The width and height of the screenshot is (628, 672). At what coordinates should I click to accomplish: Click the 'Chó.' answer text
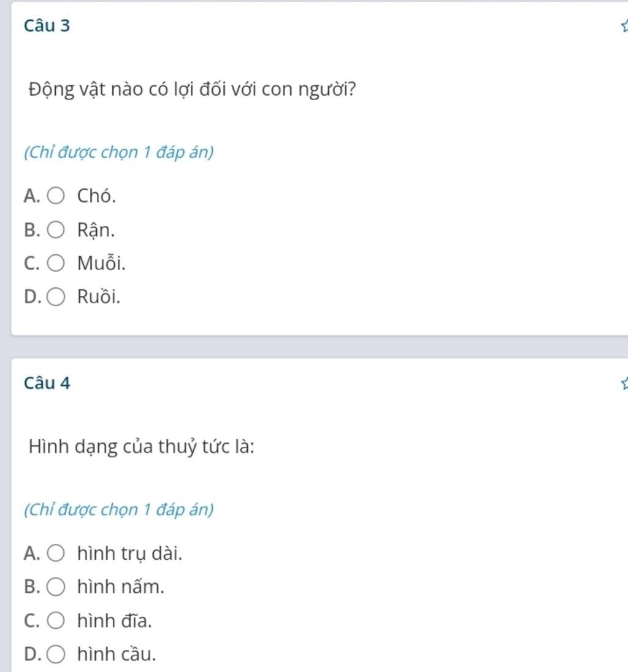[96, 196]
